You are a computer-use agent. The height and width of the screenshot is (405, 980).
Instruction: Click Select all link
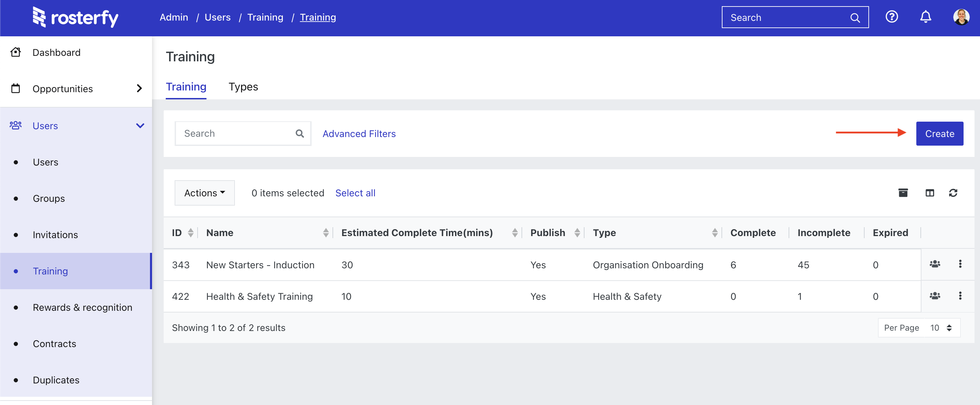(x=355, y=193)
